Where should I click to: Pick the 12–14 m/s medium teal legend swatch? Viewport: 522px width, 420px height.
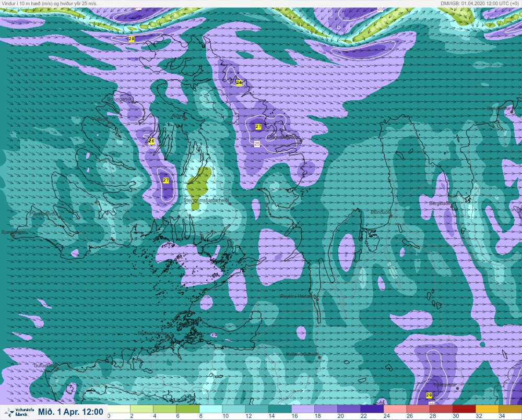(257, 409)
